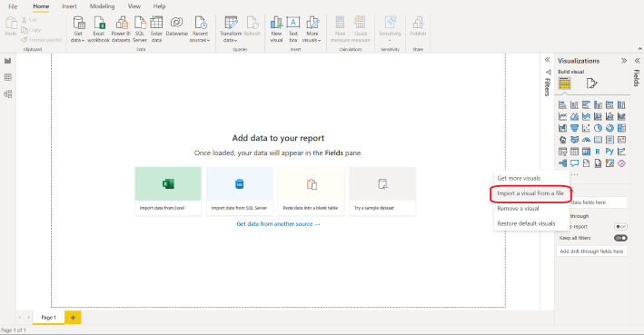Click Paste data into a blank table
Image resolution: width=644 pixels, height=335 pixels.
311,191
